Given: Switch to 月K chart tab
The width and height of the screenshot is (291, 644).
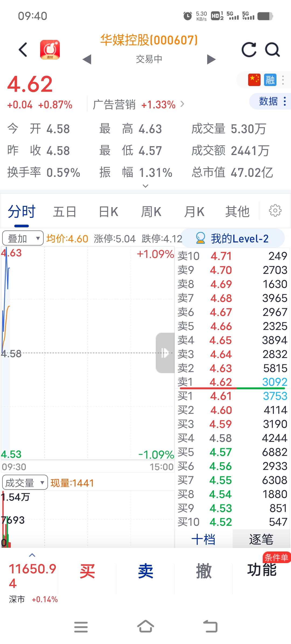Looking at the screenshot, I should 194,212.
